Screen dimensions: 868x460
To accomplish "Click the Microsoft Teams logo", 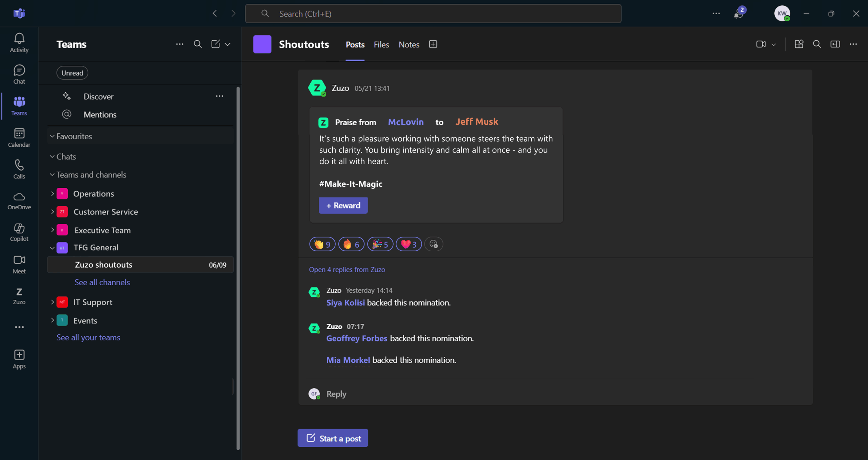I will pos(19,13).
